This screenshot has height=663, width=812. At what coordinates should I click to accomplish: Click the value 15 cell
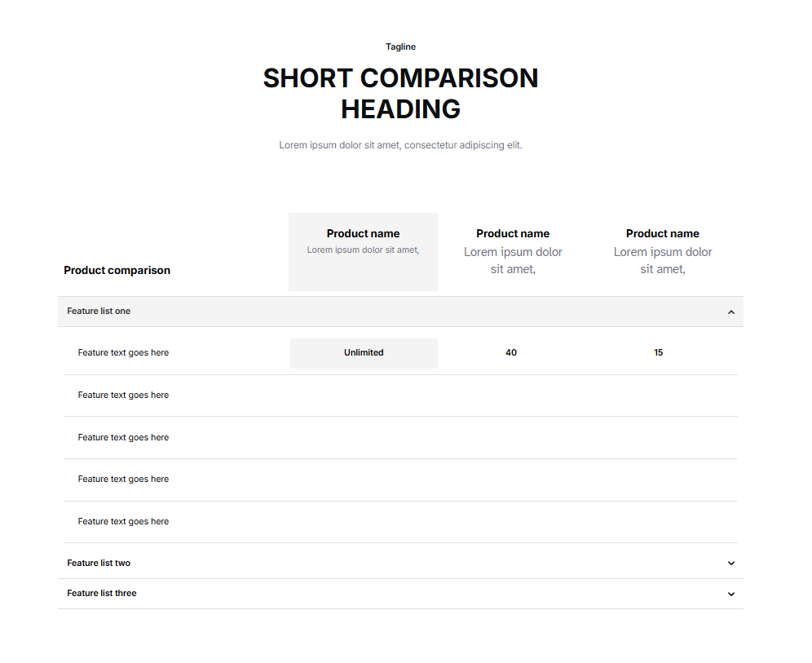[659, 353]
